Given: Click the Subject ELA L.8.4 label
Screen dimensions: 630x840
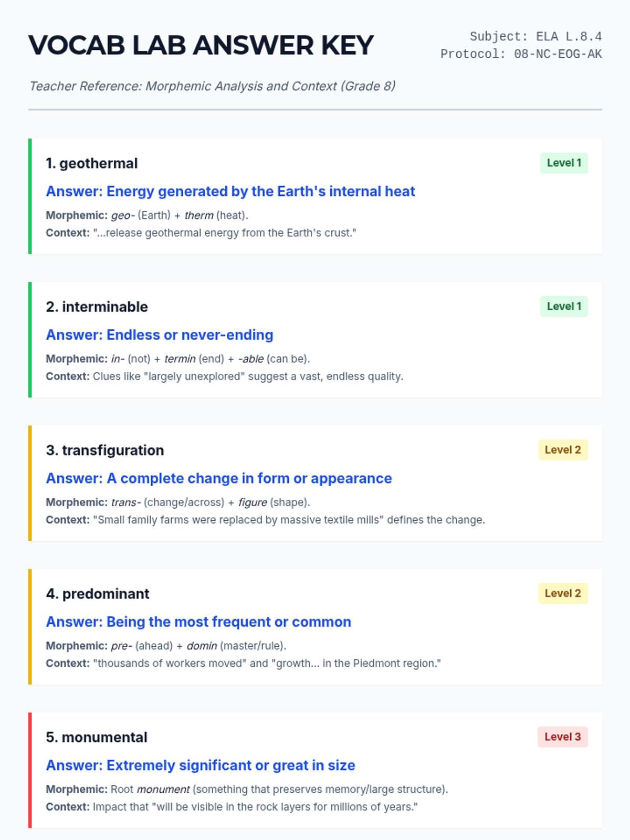Looking at the screenshot, I should tap(535, 37).
